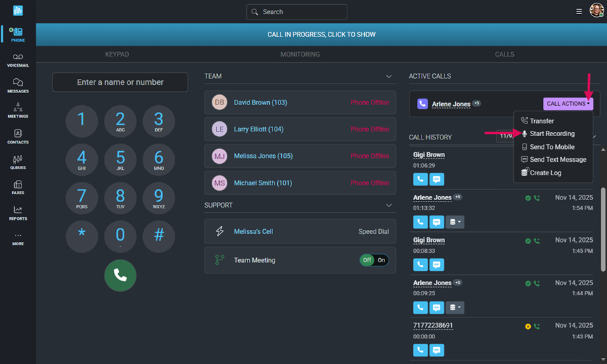607x364 pixels.
Task: Open Messages in the sidebar
Action: click(x=18, y=86)
